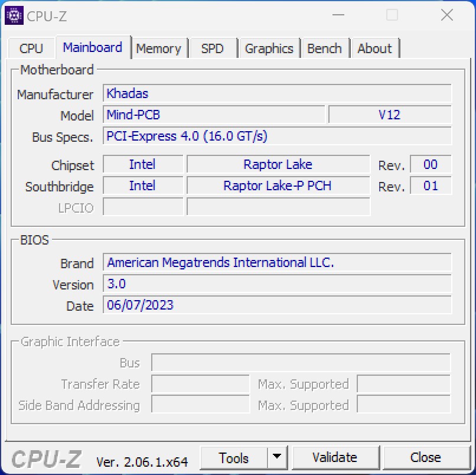The image size is (476, 475).
Task: Click the Southbridge label
Action: 60,187
